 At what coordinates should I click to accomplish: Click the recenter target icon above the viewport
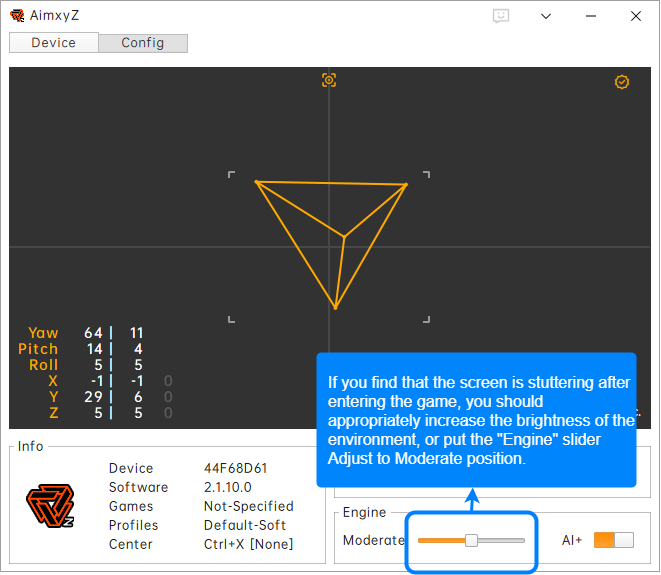pos(329,80)
